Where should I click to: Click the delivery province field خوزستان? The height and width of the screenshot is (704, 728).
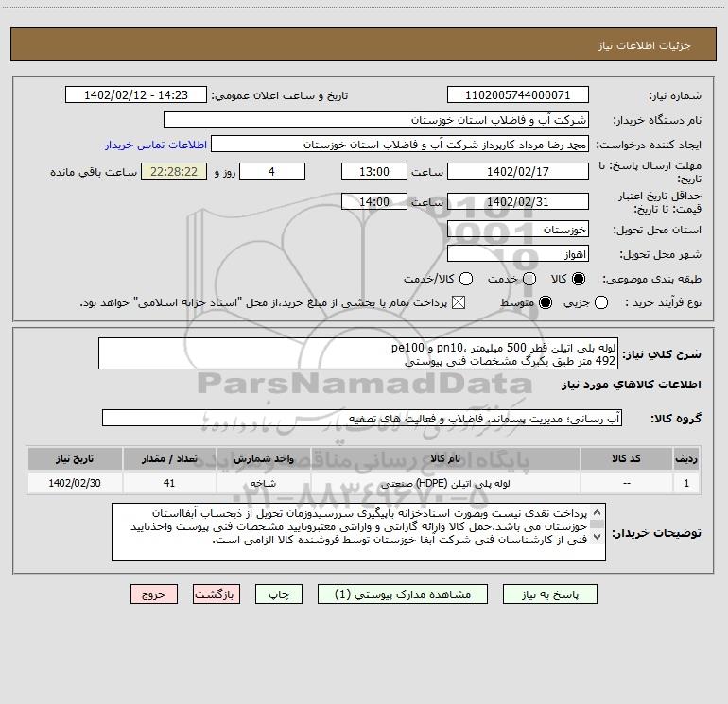pyautogui.click(x=518, y=230)
